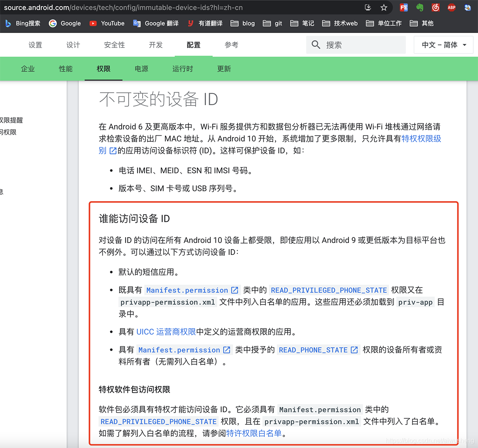Screen dimensions: 478x448
Task: Select the 电源 section tab
Action: [141, 68]
